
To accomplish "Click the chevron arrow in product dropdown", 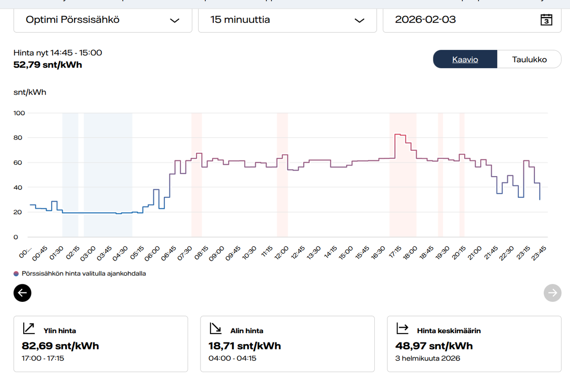I will tap(175, 20).
